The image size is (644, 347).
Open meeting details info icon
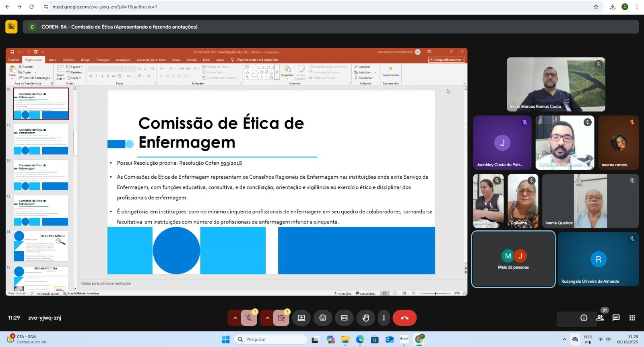(x=584, y=318)
